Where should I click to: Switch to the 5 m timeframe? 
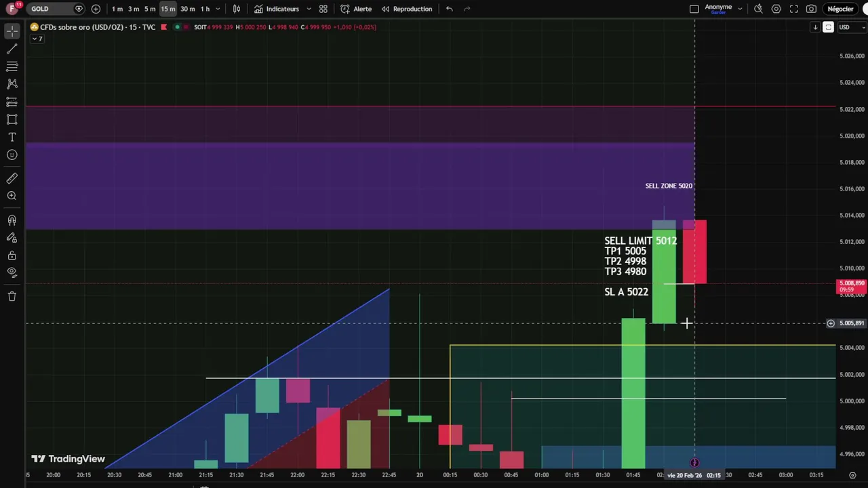coord(150,9)
